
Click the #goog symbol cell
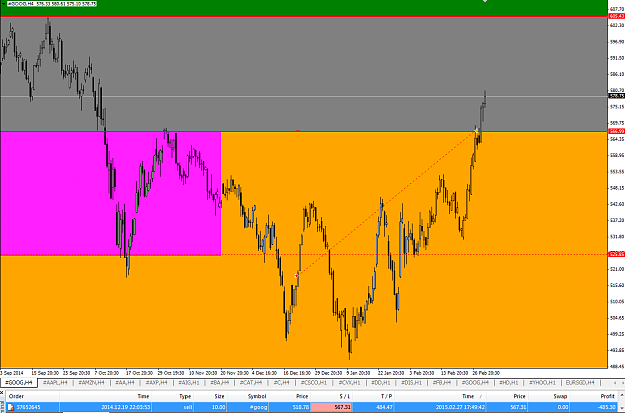pyautogui.click(x=258, y=407)
